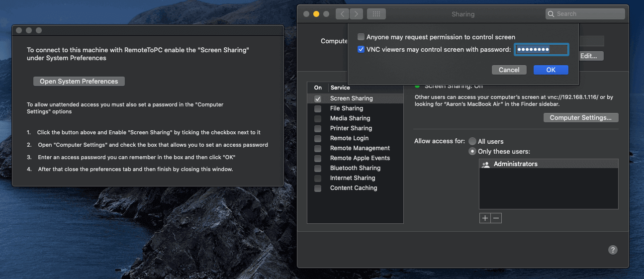Click the back navigation arrow in Sharing window

(x=342, y=14)
